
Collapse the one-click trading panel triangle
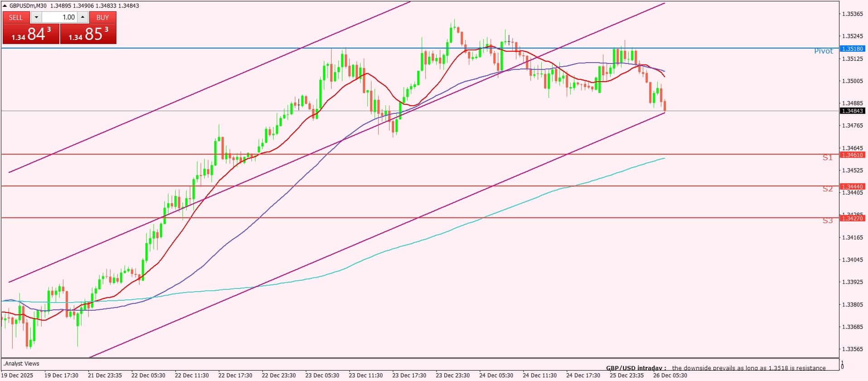click(x=5, y=6)
